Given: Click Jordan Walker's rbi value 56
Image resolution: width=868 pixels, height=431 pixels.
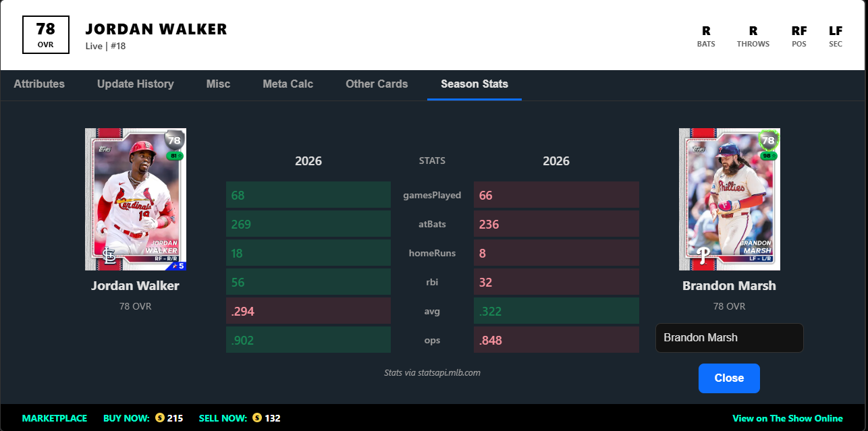Looking at the screenshot, I should (x=308, y=282).
